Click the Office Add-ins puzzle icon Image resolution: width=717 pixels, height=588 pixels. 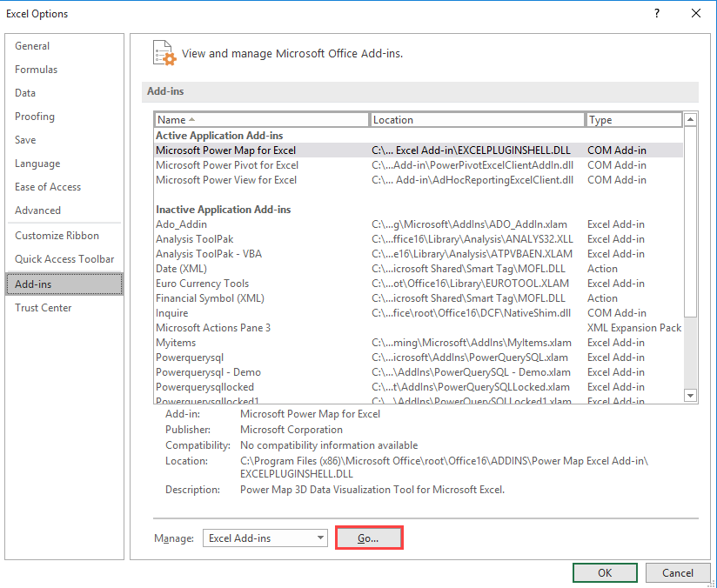pyautogui.click(x=164, y=53)
